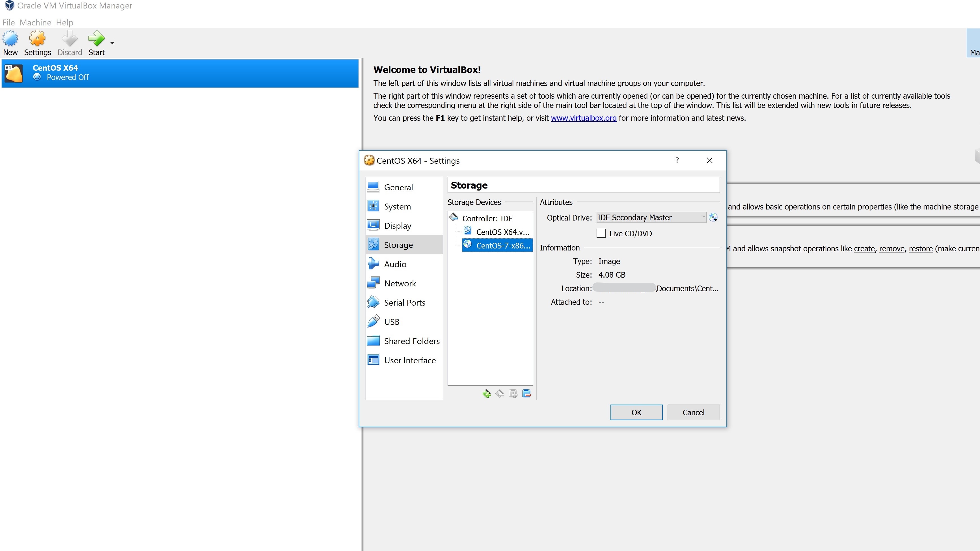980x551 pixels.
Task: Click OK in the settings dialog
Action: pos(636,412)
